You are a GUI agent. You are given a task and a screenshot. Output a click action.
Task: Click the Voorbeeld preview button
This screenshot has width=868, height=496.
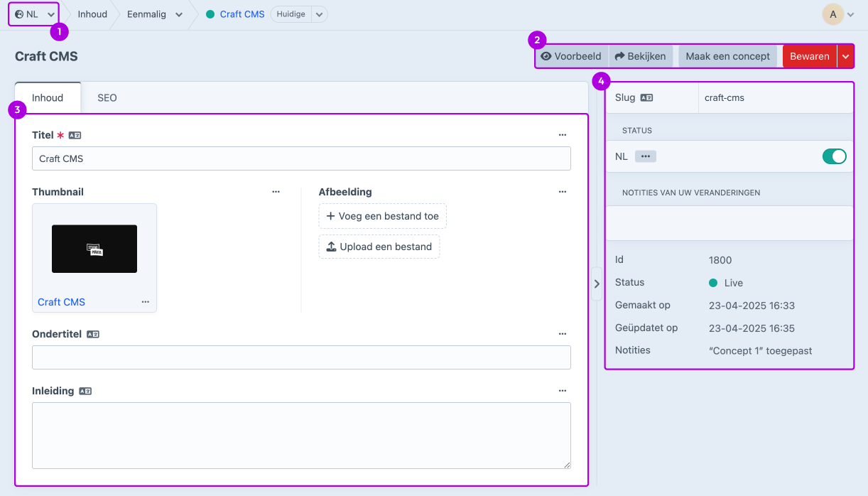tap(571, 56)
